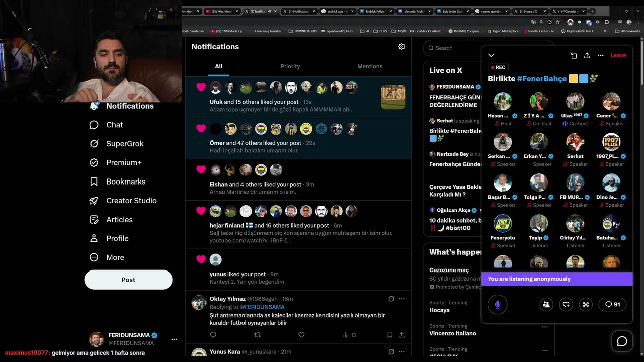The image size is (644, 362).
Task: Share the Birlikte #FenerBahçe Space
Action: coord(587,55)
